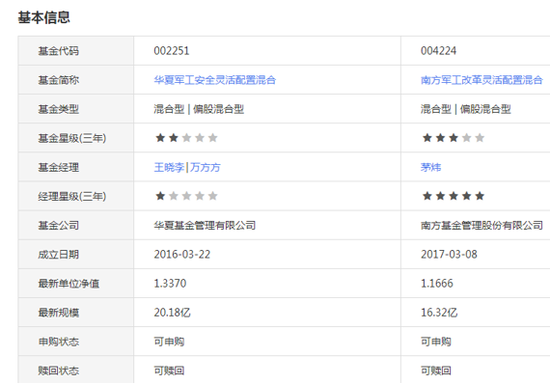Click 可申购 status for fund 002251

[169, 342]
